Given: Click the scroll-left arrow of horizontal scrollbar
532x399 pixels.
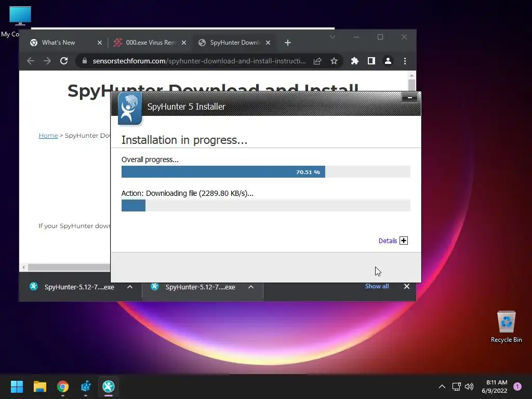Looking at the screenshot, I should [23, 268].
